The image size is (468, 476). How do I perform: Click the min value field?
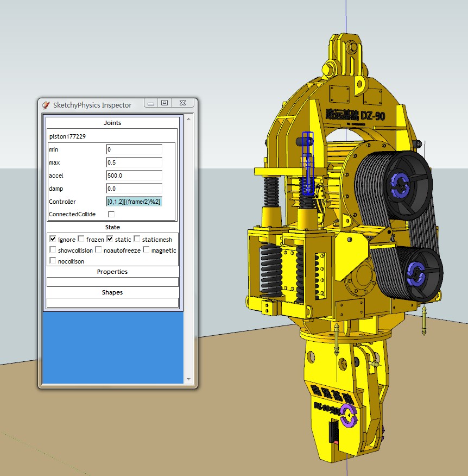tap(134, 149)
